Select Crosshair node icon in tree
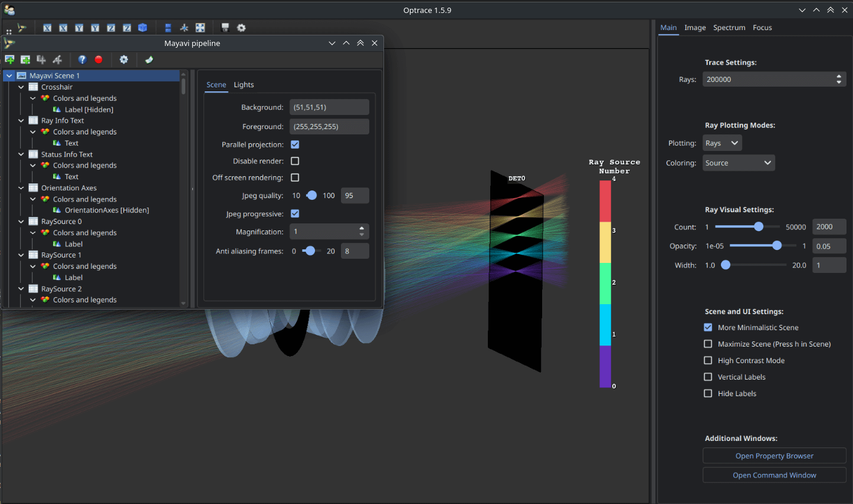 pyautogui.click(x=34, y=87)
